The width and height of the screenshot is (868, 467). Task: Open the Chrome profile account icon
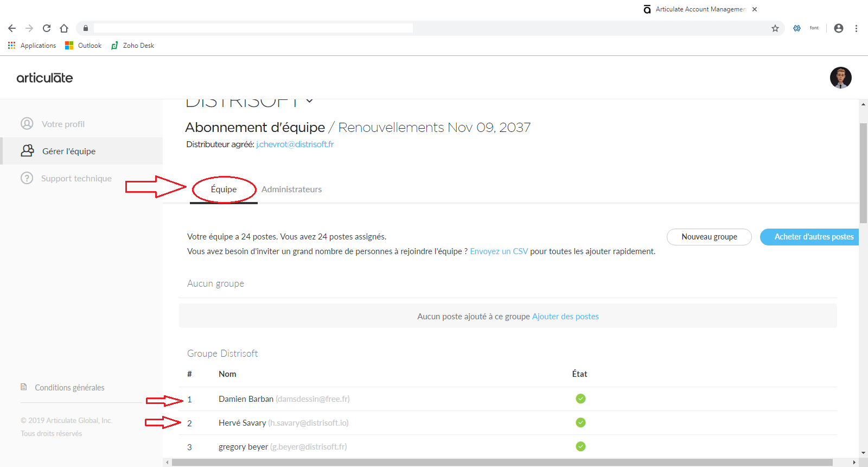point(839,28)
